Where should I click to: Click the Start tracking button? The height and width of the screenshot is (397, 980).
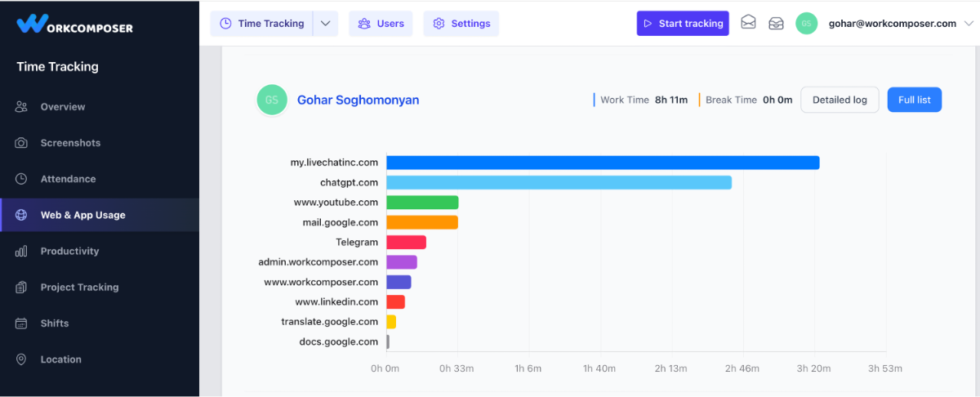tap(683, 24)
